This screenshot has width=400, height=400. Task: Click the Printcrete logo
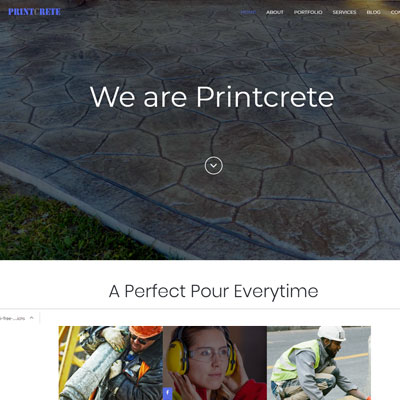pyautogui.click(x=34, y=12)
